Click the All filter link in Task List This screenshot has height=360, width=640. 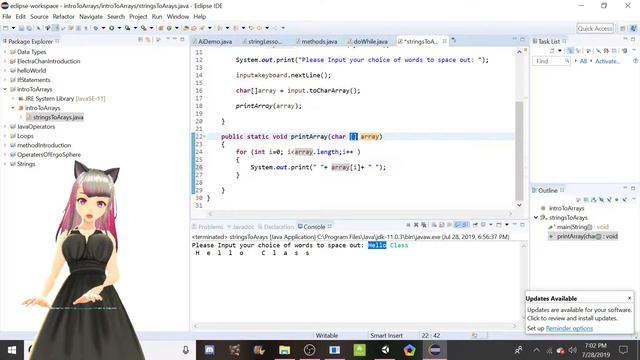click(583, 61)
